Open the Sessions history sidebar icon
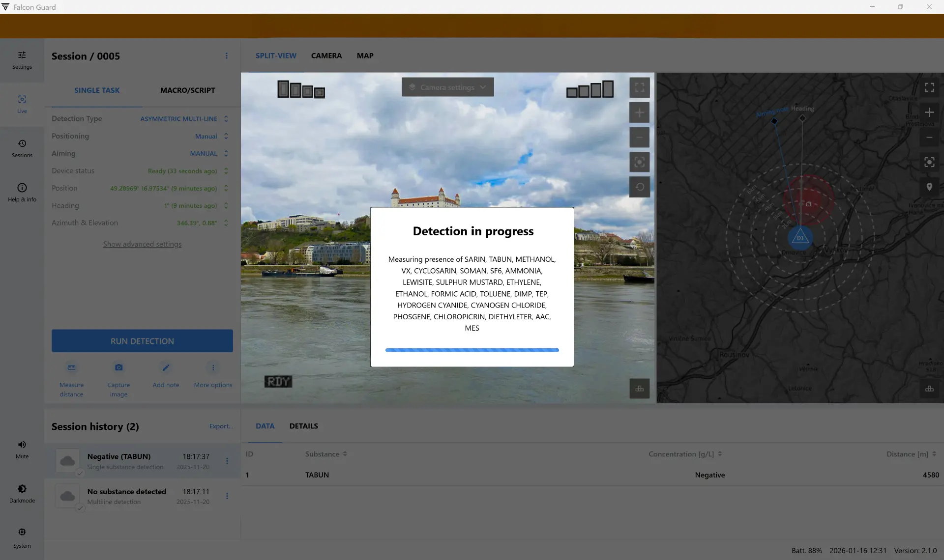The image size is (944, 560). [x=22, y=148]
